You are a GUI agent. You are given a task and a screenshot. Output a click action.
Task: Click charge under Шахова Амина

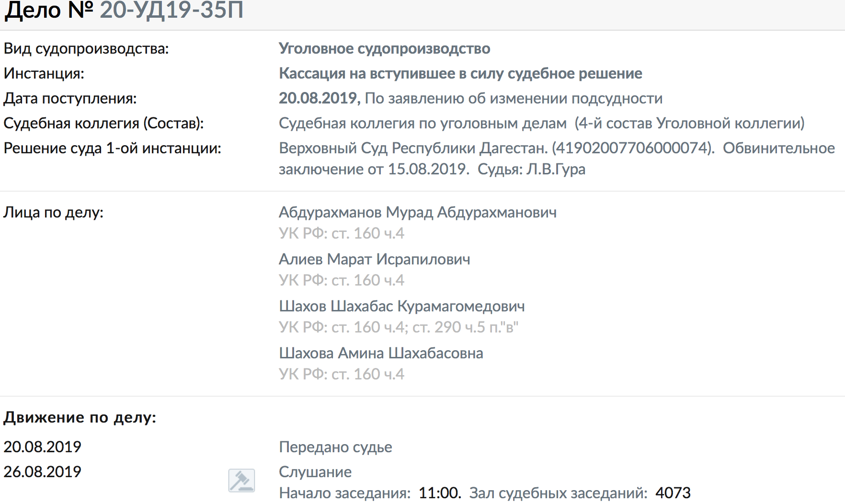pos(342,374)
